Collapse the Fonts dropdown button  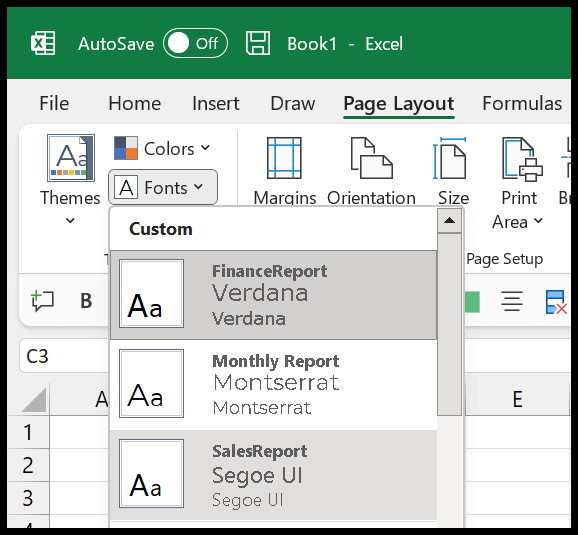click(x=163, y=187)
